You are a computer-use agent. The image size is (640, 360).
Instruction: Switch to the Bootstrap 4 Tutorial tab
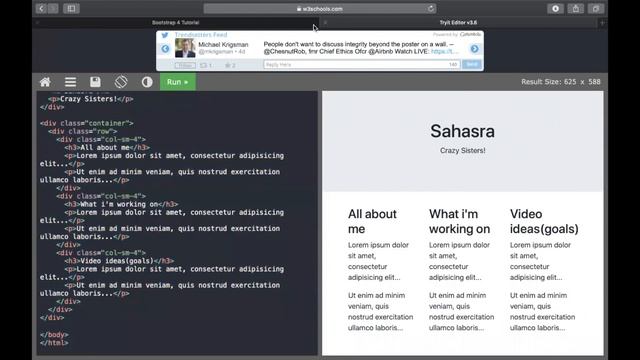click(x=176, y=22)
